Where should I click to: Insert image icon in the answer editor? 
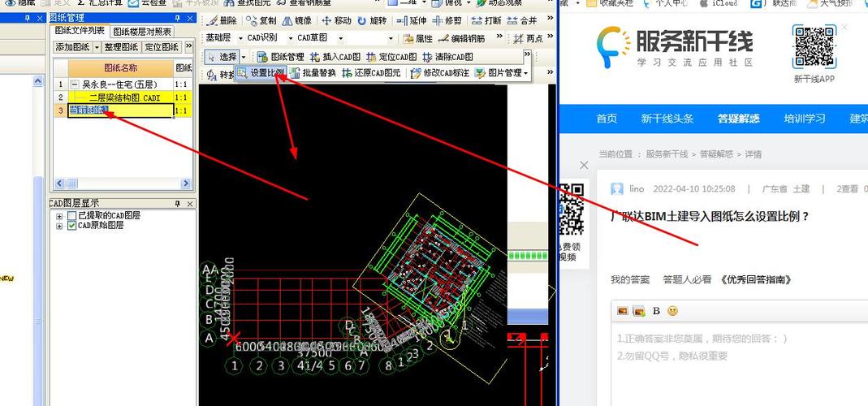[x=622, y=311]
